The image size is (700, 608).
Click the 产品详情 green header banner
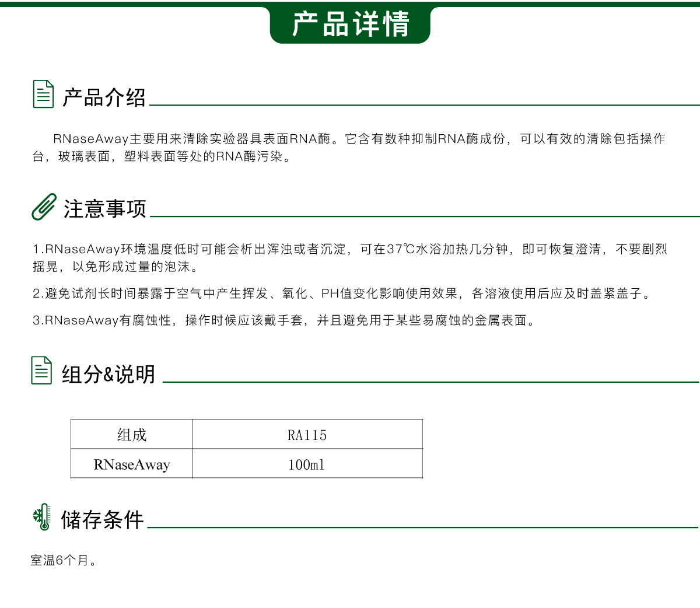coord(350,24)
